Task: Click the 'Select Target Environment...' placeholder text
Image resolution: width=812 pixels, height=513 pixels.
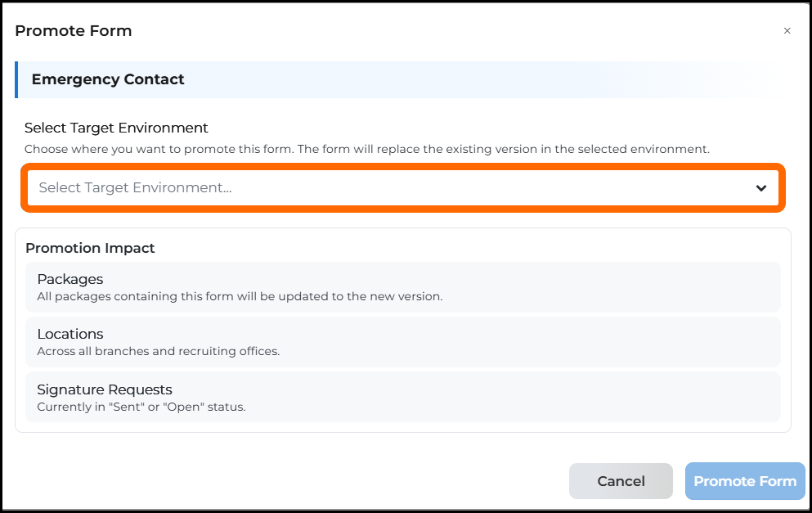Action: [135, 187]
